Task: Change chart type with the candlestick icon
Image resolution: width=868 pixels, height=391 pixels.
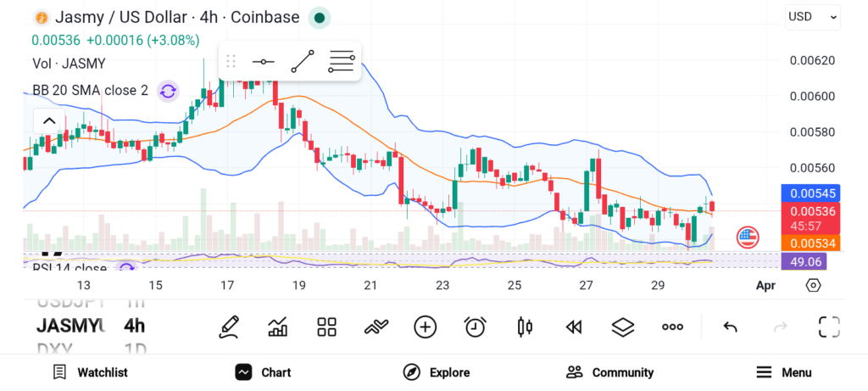Action: pos(524,327)
